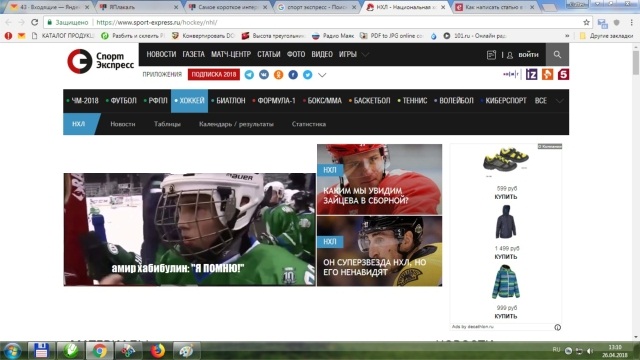Show more bookmarks chevron

tap(567, 36)
